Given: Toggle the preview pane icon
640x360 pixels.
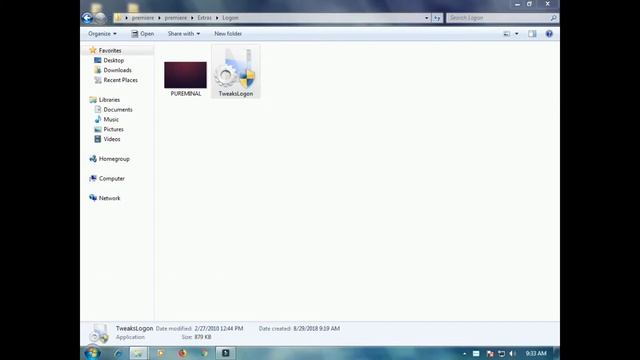Looking at the screenshot, I should click(x=532, y=34).
